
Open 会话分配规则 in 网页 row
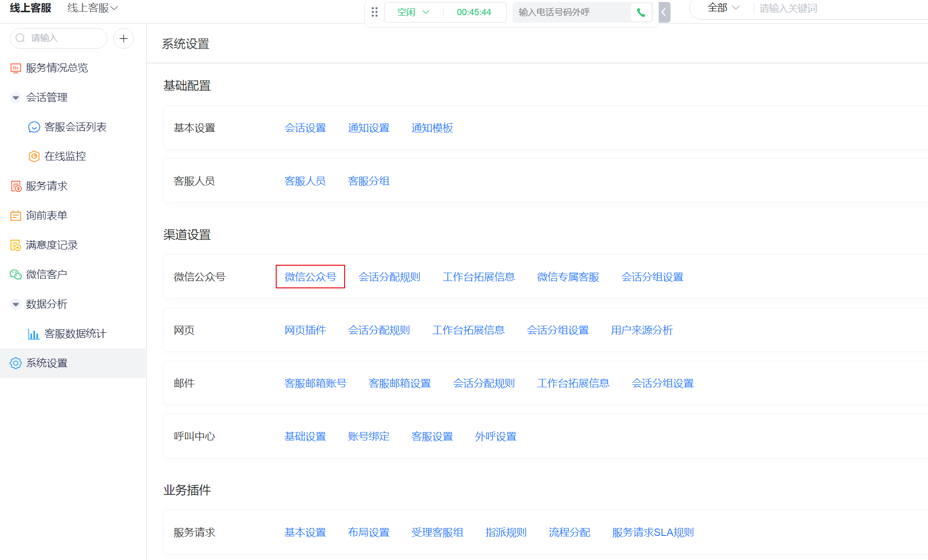point(379,330)
